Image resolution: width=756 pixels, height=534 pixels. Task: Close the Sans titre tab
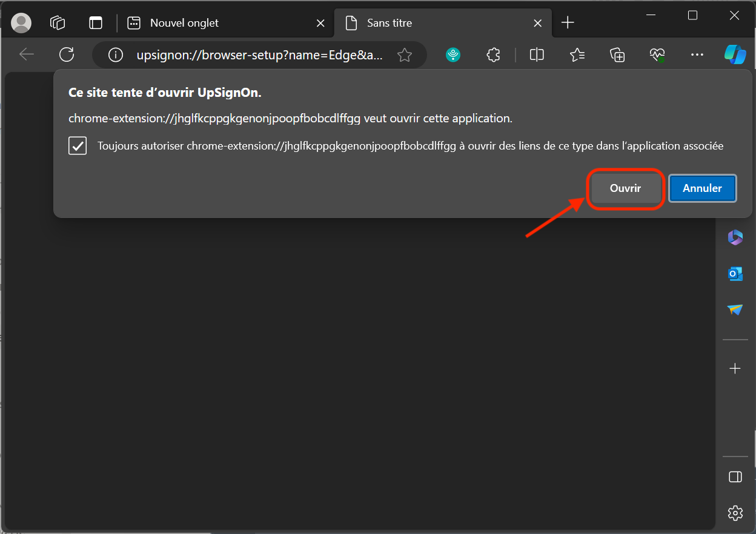pyautogui.click(x=537, y=23)
